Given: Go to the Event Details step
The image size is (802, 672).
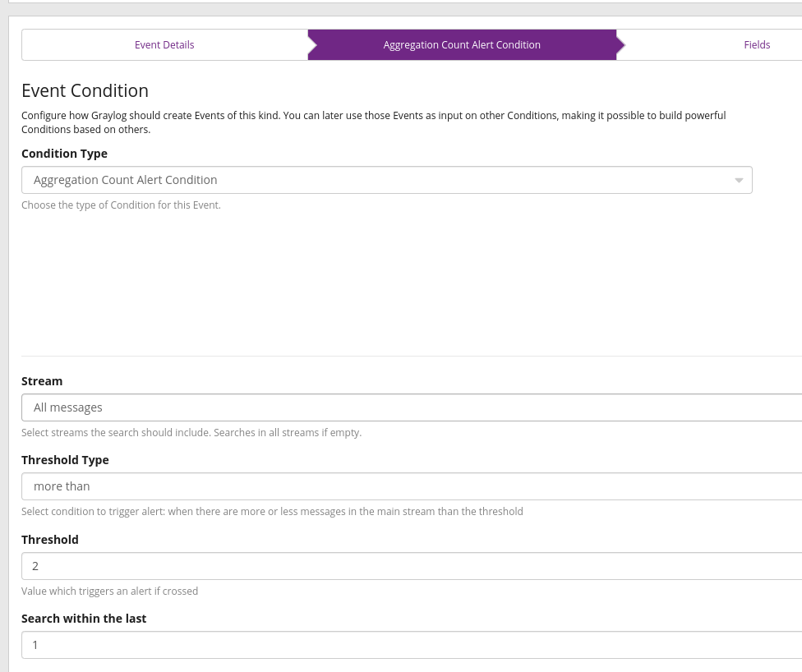Looking at the screenshot, I should point(164,45).
